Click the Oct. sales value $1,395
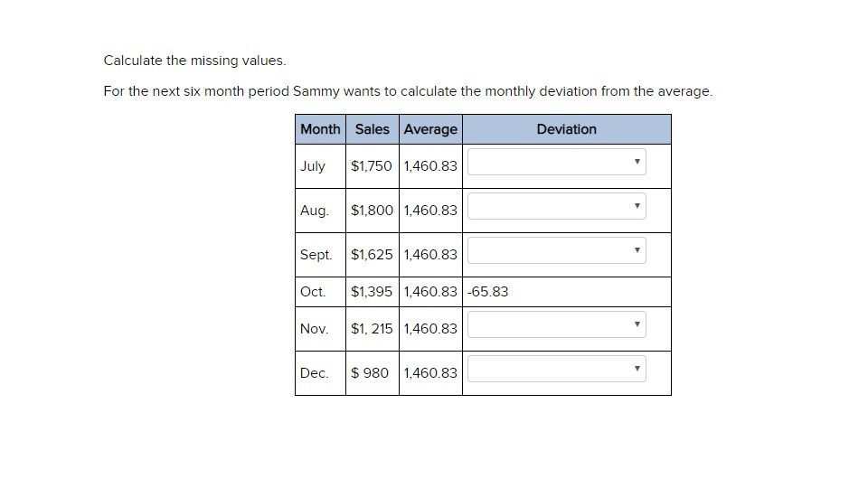 pyautogui.click(x=372, y=292)
